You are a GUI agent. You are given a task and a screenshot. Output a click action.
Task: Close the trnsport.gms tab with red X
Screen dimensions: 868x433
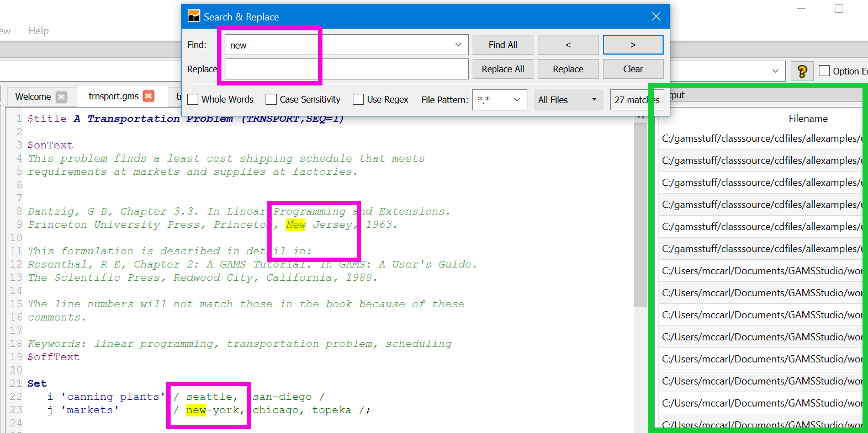pos(149,96)
